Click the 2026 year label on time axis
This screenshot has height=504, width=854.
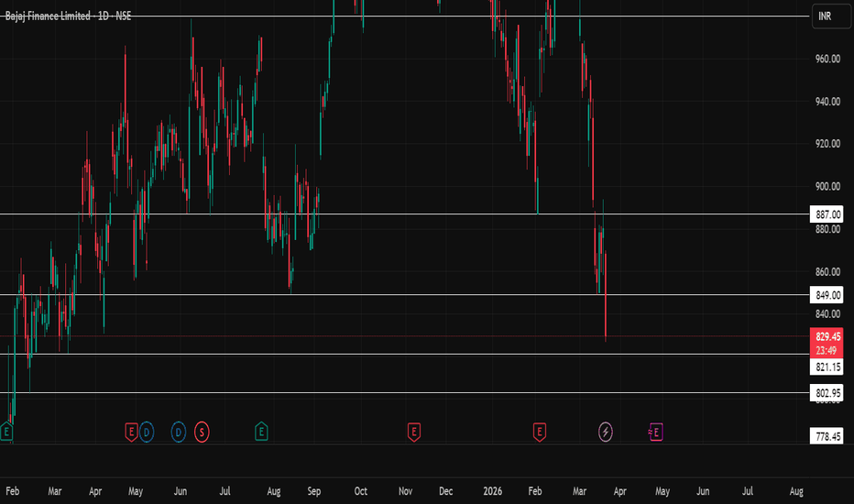click(x=492, y=491)
